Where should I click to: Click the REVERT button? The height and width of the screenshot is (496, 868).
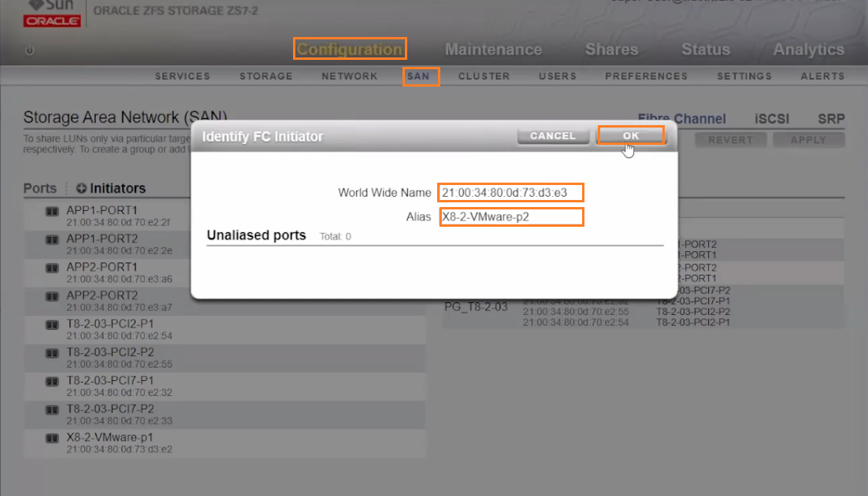731,140
